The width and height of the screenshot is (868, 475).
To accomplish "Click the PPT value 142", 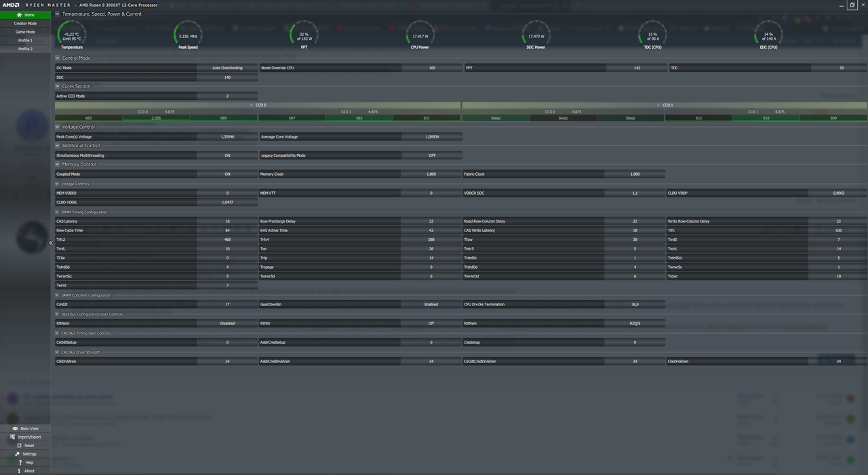I will tap(637, 68).
